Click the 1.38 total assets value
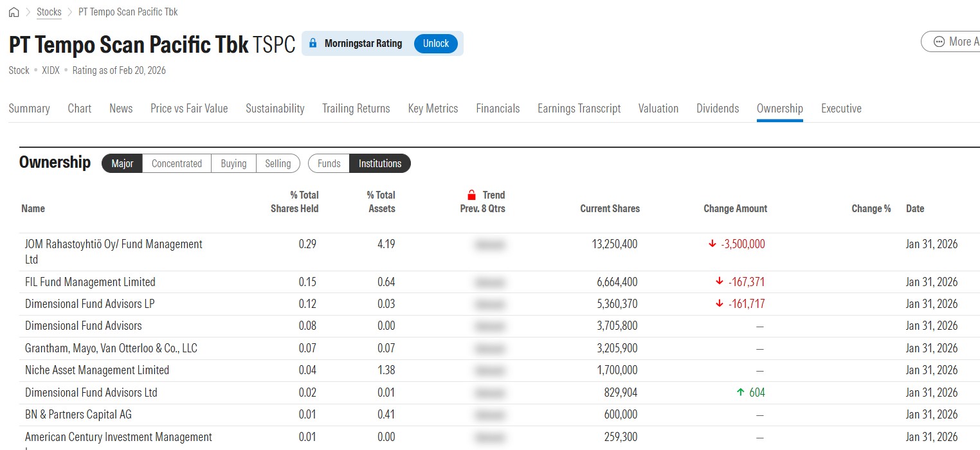Viewport: 980px width, 450px height. coord(386,370)
